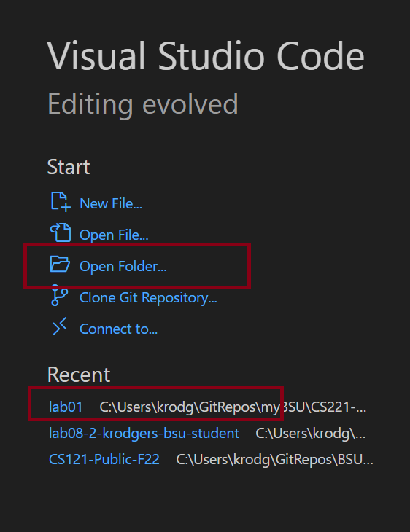
Task: Open the New File... link
Action: [x=111, y=203]
